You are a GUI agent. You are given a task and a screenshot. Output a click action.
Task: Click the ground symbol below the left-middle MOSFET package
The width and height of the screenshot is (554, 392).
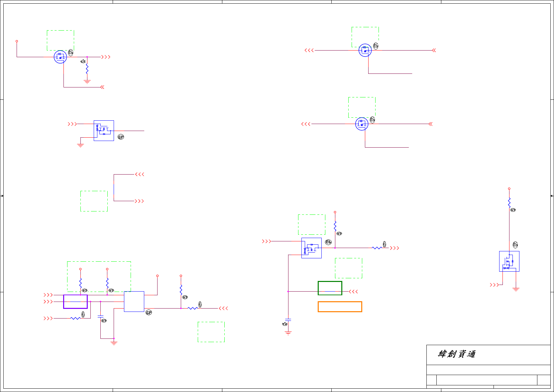pyautogui.click(x=80, y=145)
